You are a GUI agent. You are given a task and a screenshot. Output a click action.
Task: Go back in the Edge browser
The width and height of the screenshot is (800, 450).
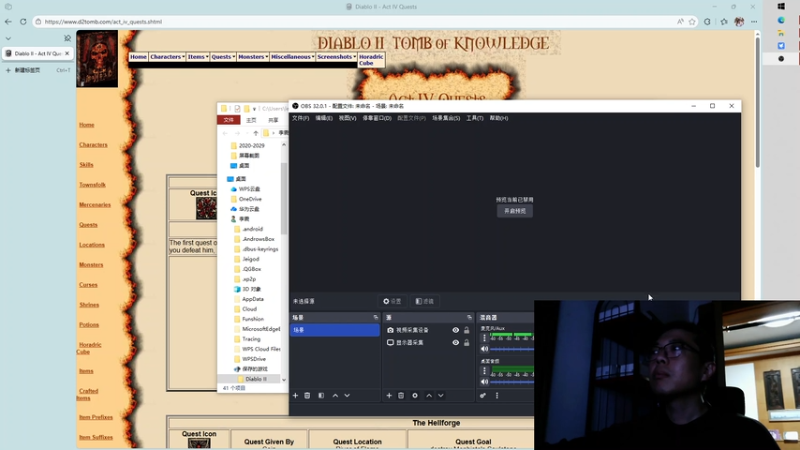[x=8, y=21]
